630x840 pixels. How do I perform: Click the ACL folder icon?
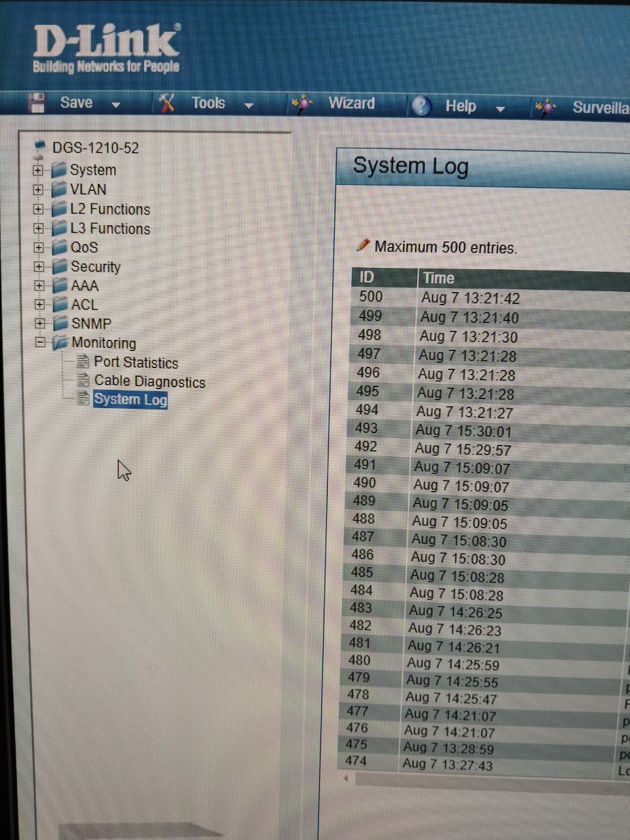tap(60, 304)
